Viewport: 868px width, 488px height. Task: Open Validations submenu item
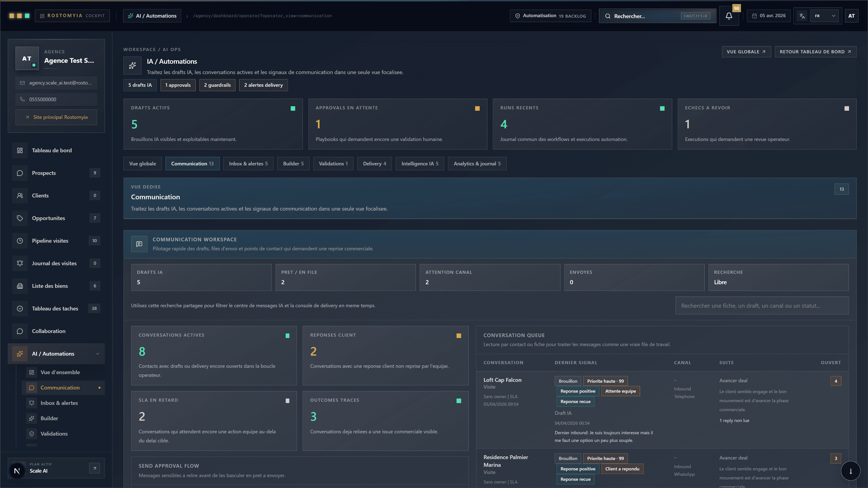click(63, 434)
